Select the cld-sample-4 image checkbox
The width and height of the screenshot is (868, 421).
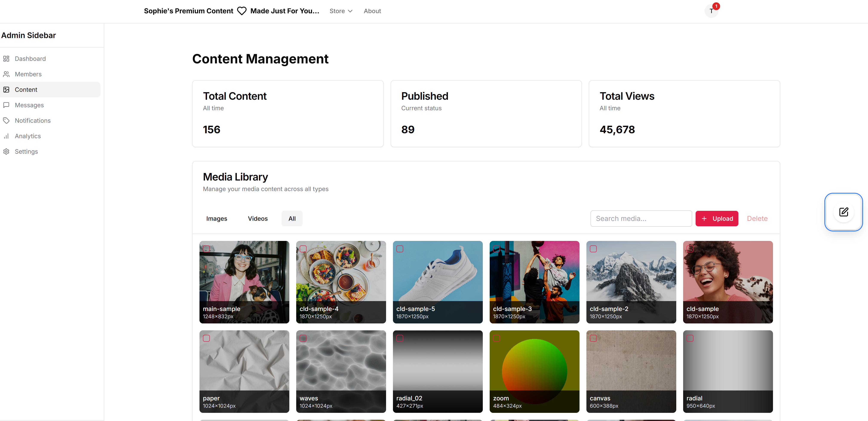pyautogui.click(x=303, y=249)
